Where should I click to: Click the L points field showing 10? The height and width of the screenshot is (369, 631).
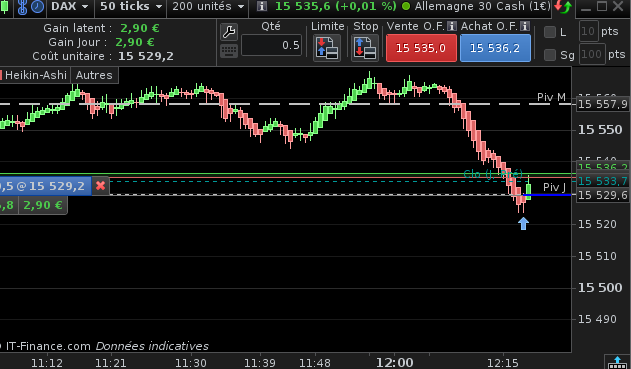588,31
